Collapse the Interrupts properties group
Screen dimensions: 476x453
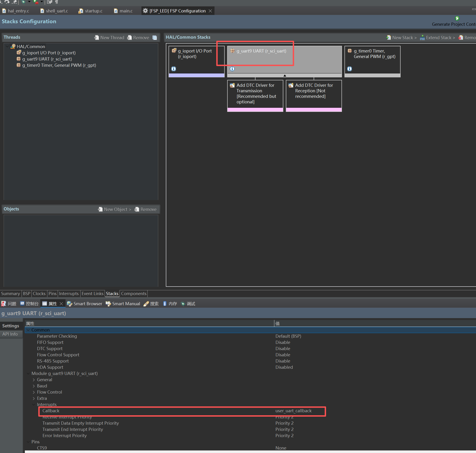coord(34,404)
